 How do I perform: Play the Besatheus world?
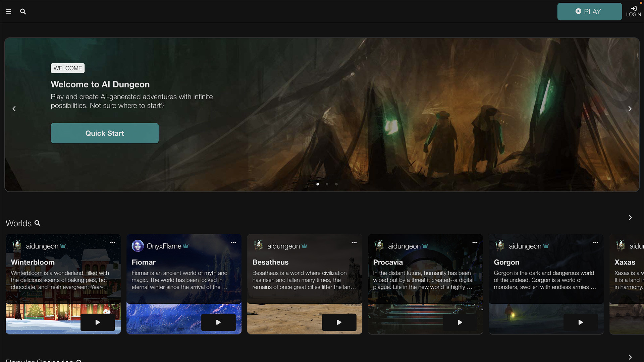pos(339,322)
